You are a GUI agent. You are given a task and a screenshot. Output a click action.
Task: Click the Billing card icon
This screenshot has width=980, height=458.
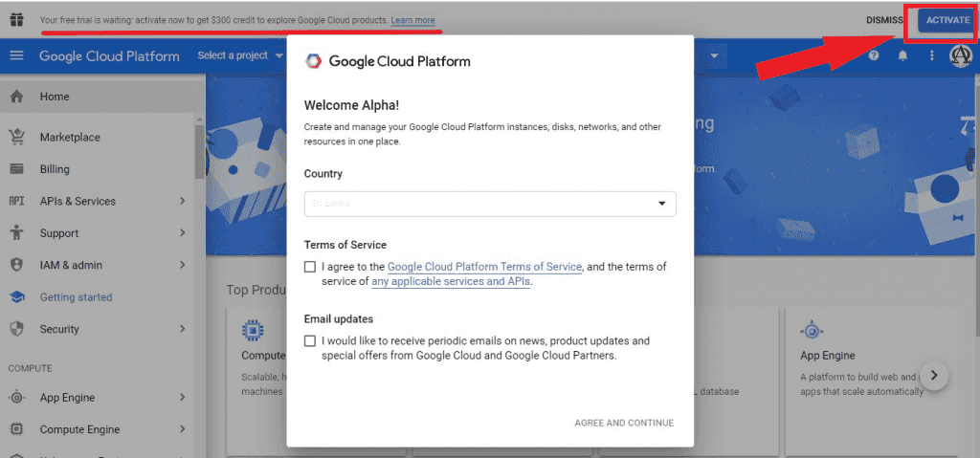tap(17, 169)
